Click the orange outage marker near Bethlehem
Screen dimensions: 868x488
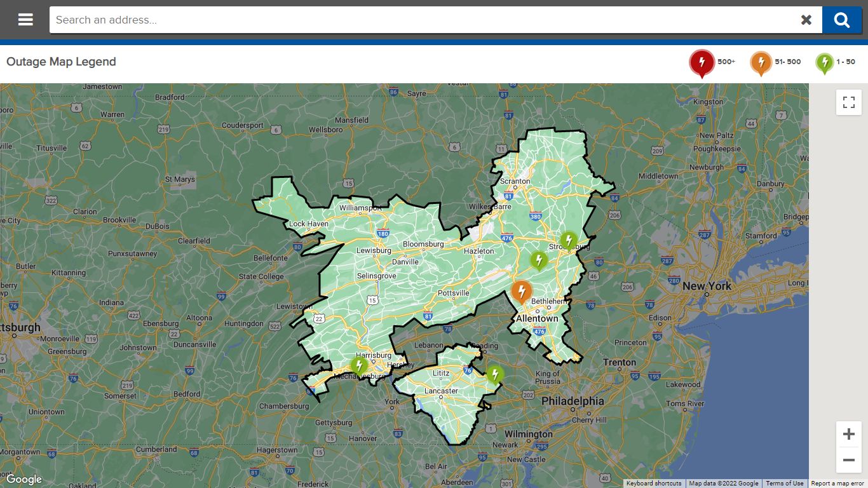click(x=522, y=292)
